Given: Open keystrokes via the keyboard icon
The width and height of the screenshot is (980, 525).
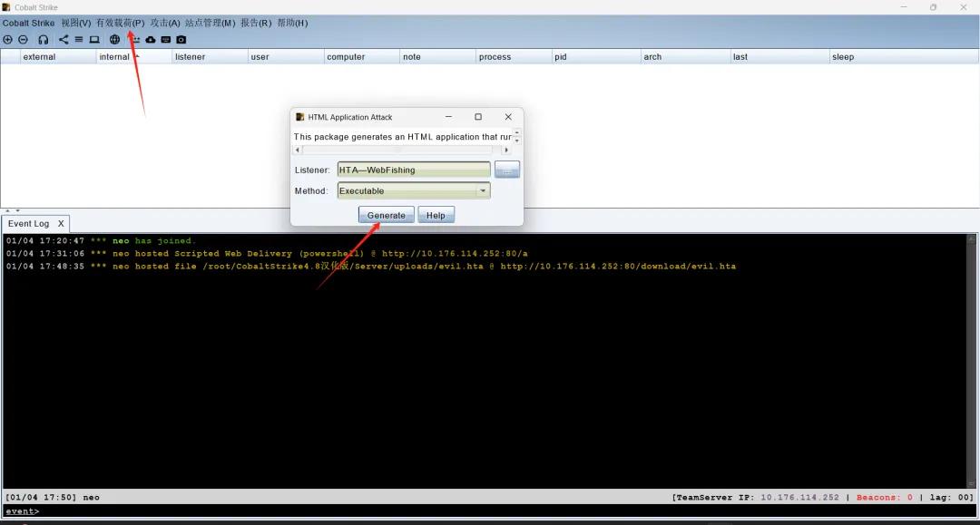Looking at the screenshot, I should pyautogui.click(x=166, y=39).
